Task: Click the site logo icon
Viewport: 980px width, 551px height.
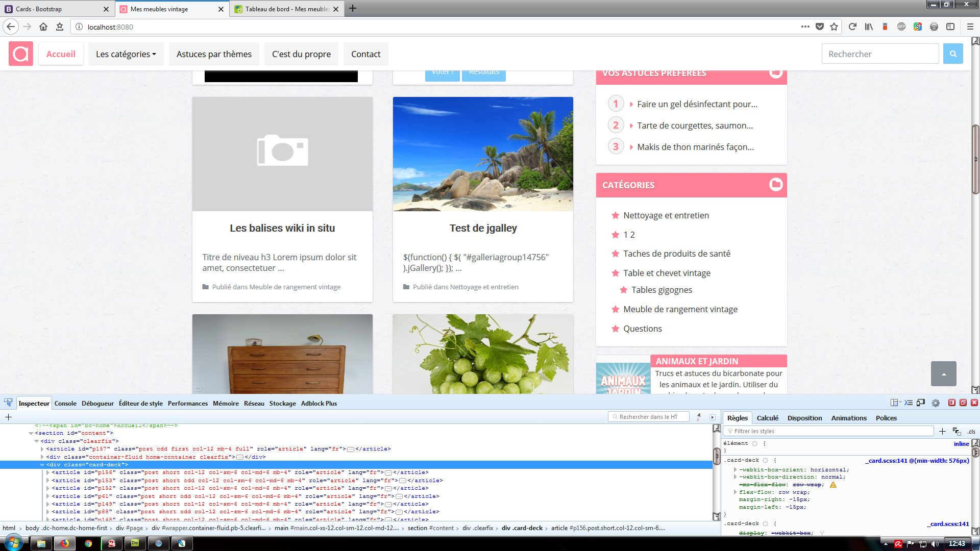Action: [x=21, y=54]
